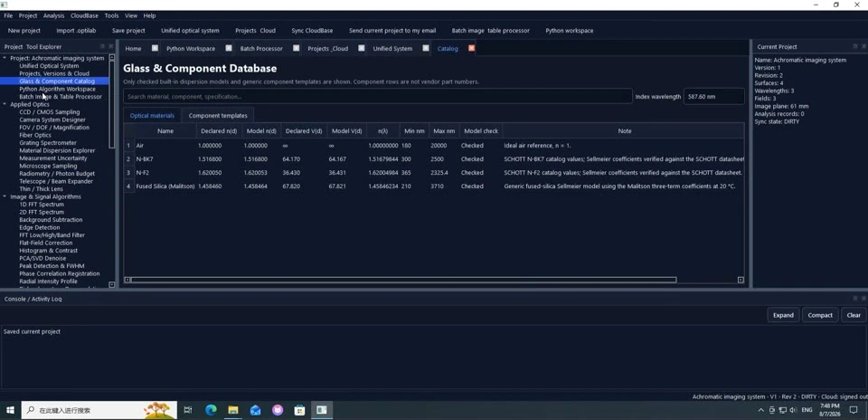
Task: Switch to Python Workspace document tab
Action: tap(191, 48)
